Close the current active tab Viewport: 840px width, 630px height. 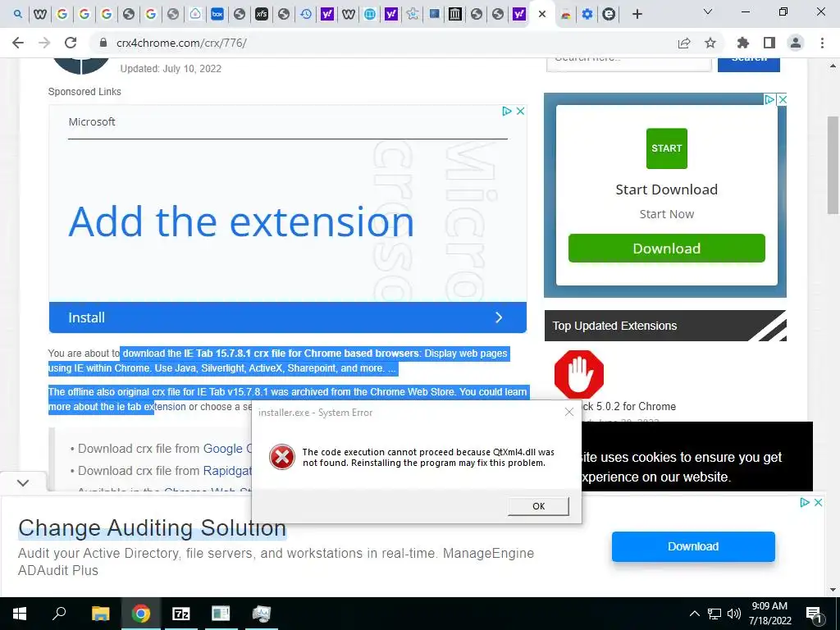pos(542,15)
